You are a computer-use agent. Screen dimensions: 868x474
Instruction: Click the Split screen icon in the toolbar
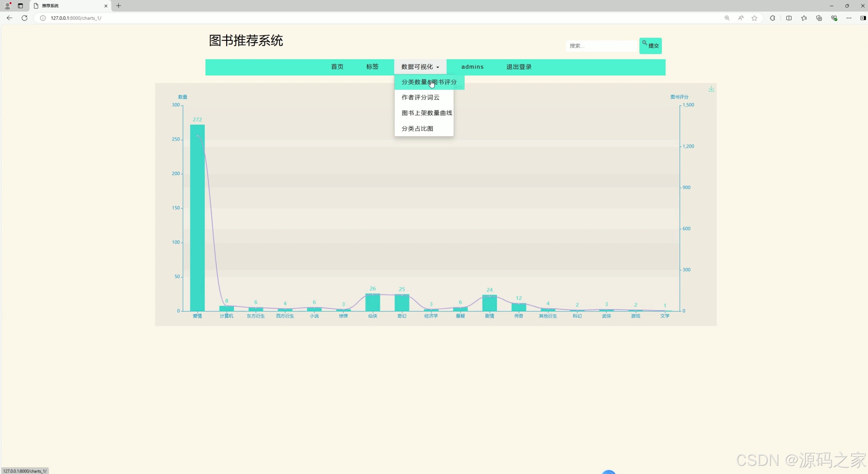pyautogui.click(x=789, y=18)
